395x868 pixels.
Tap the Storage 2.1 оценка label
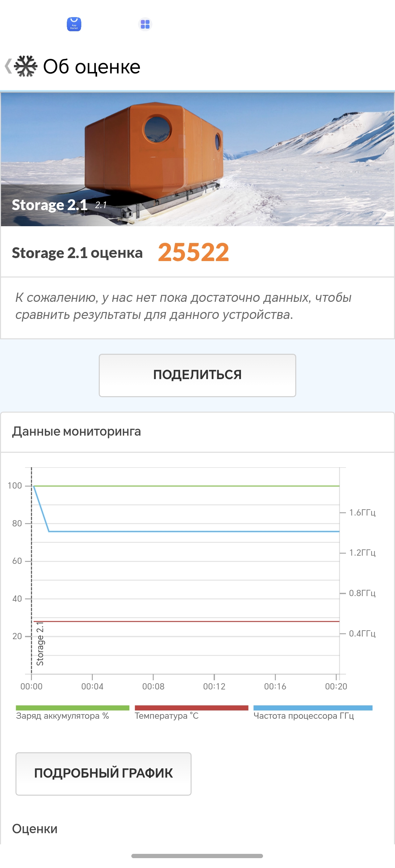[x=77, y=253]
